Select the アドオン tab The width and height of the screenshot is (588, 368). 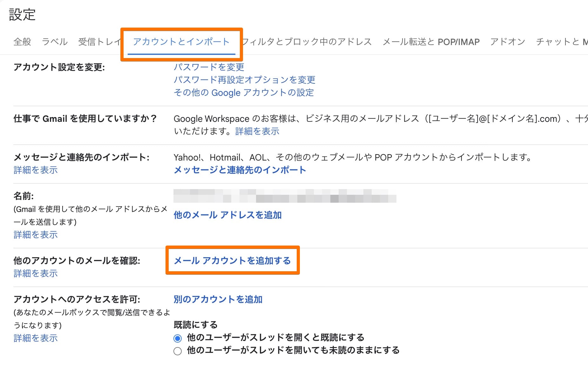(x=507, y=41)
